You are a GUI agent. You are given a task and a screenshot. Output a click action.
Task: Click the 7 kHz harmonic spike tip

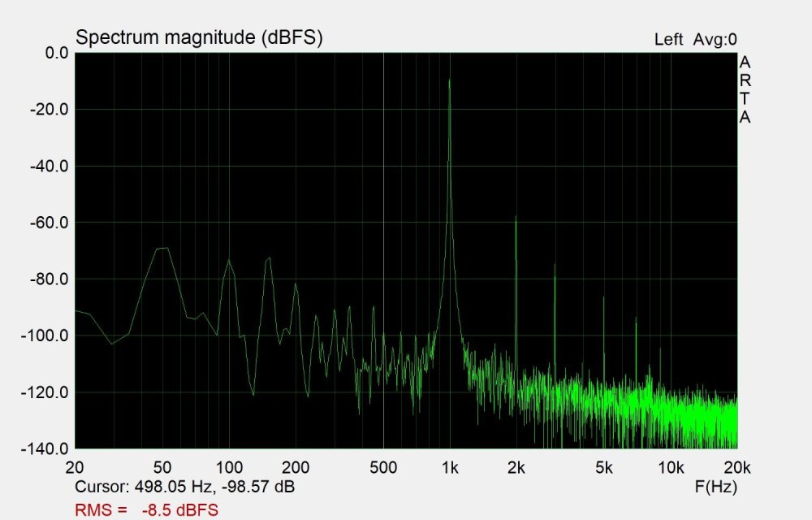[636, 318]
